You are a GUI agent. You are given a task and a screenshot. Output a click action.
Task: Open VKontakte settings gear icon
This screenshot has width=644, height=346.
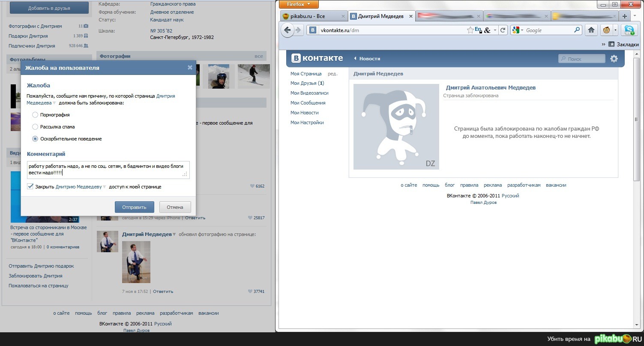tap(614, 59)
